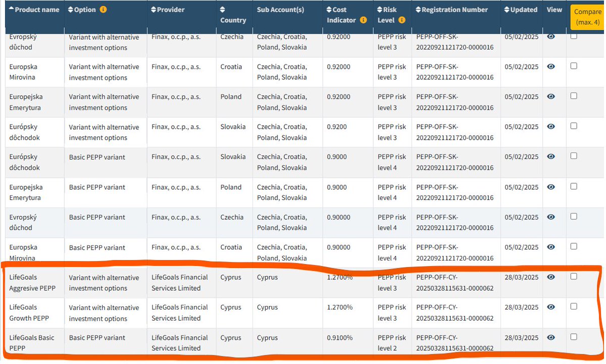This screenshot has width=606, height=364.
Task: Click 1.2700% cost in LifeGoals Aggresive PEPP row
Action: pos(340,277)
